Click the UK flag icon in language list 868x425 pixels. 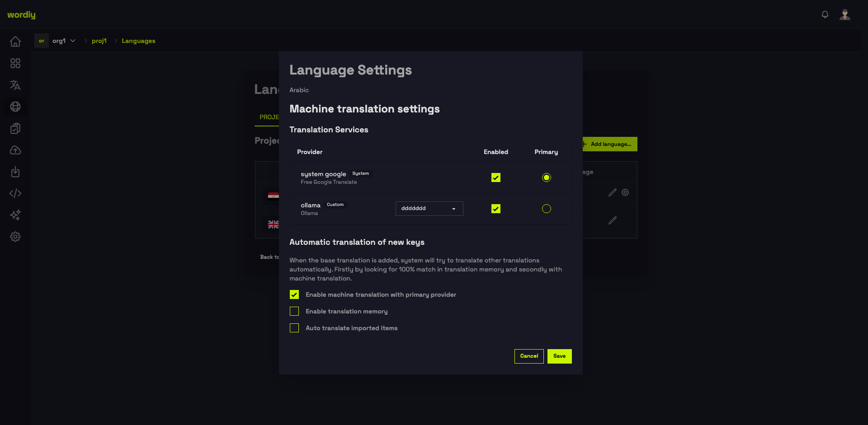[273, 224]
